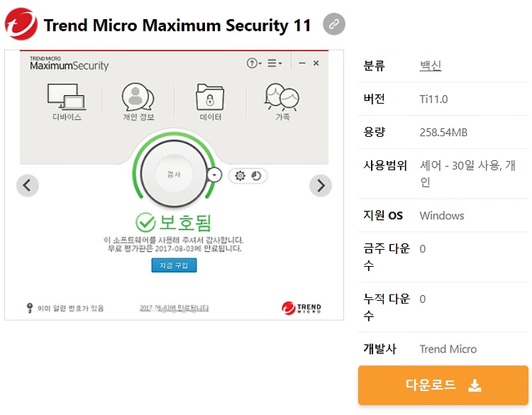Open scan options arrow beside 검사
This screenshot has width=532, height=415.
tap(214, 175)
